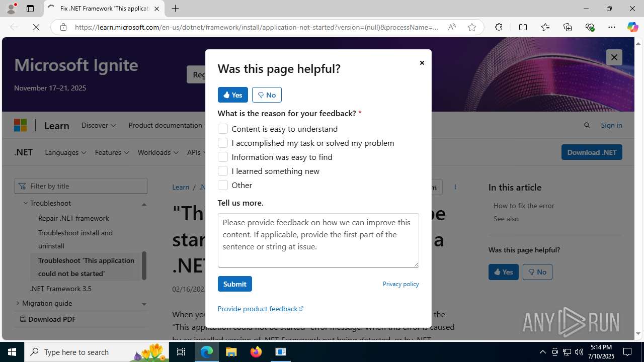
Task: Expand the Features dropdown
Action: point(112,152)
